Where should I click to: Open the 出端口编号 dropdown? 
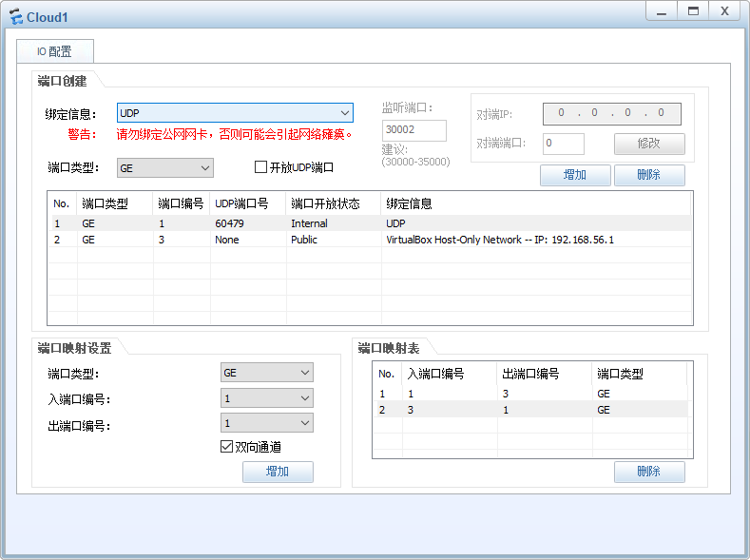point(266,423)
